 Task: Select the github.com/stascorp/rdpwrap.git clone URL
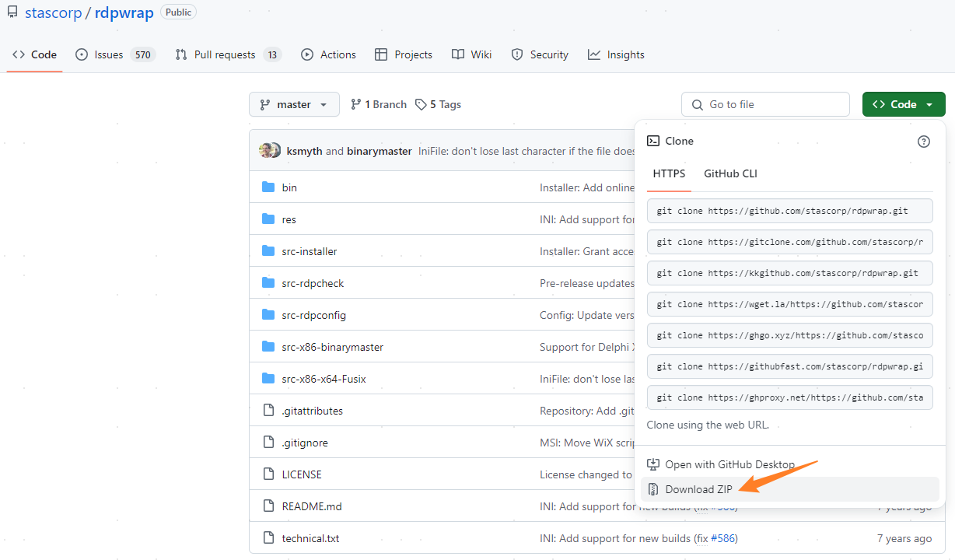tap(789, 211)
